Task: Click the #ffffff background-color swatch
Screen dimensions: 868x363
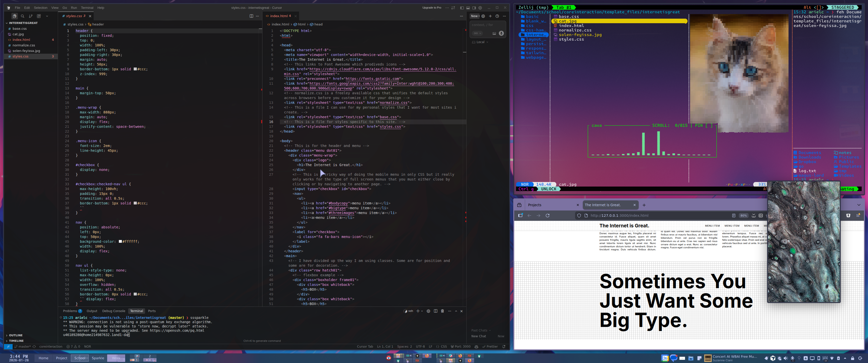Action: [x=120, y=241]
